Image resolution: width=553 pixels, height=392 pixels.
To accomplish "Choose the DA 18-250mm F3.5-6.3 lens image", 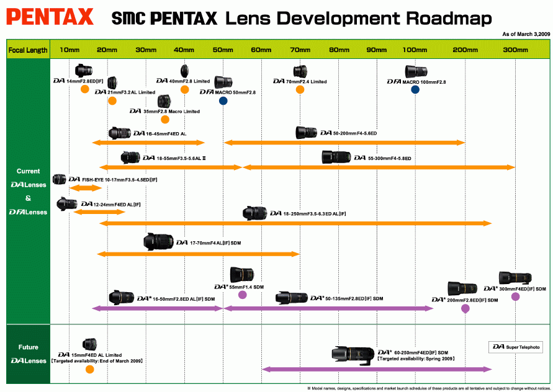I will 254,213.
